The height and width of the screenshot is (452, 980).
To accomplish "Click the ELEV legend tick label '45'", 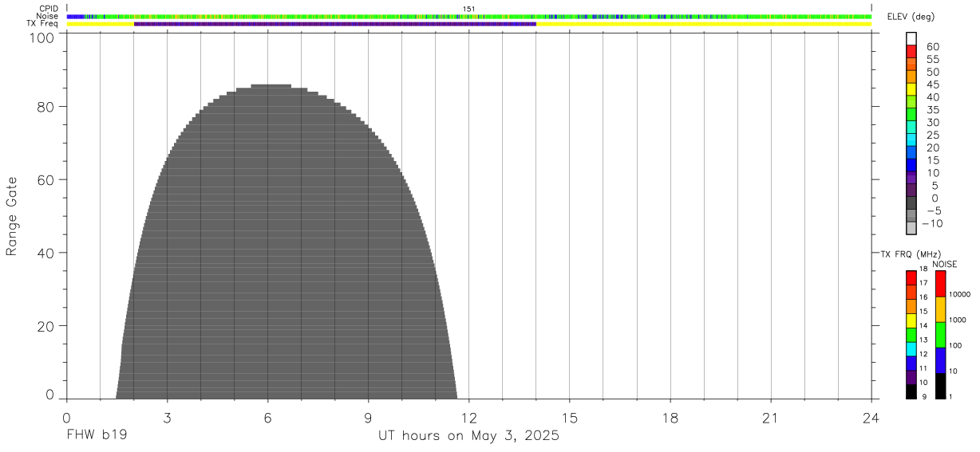I will [x=932, y=85].
